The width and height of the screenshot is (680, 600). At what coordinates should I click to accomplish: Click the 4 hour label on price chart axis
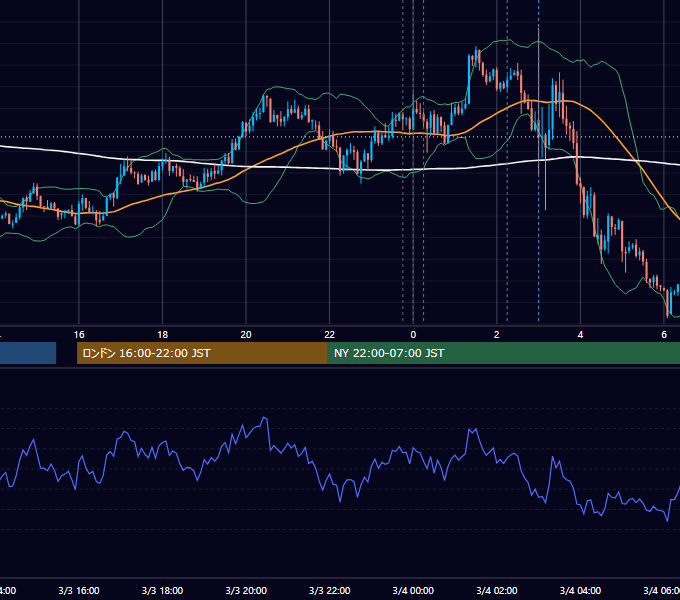[580, 335]
